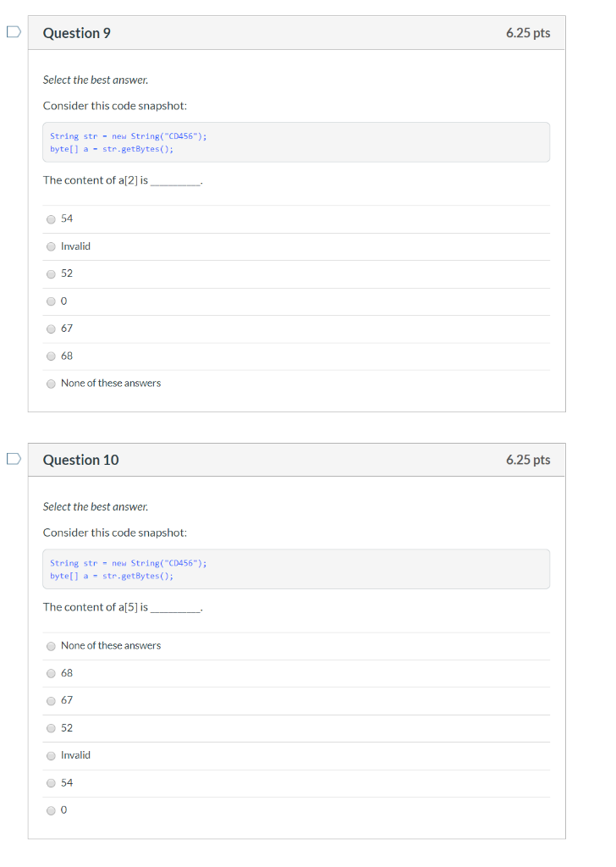Screen dimensions: 616x867
Task: Click the Question 10 header
Action: coord(81,460)
